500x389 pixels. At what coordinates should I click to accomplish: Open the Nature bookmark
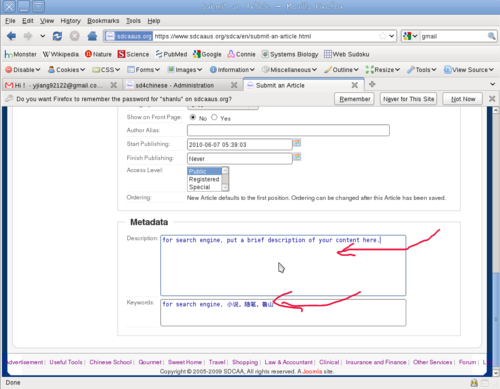(x=98, y=54)
